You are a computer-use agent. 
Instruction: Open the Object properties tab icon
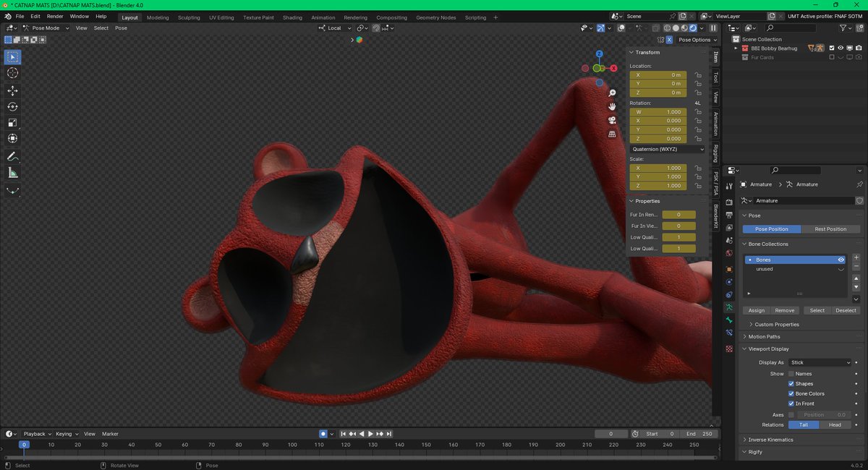point(729,269)
